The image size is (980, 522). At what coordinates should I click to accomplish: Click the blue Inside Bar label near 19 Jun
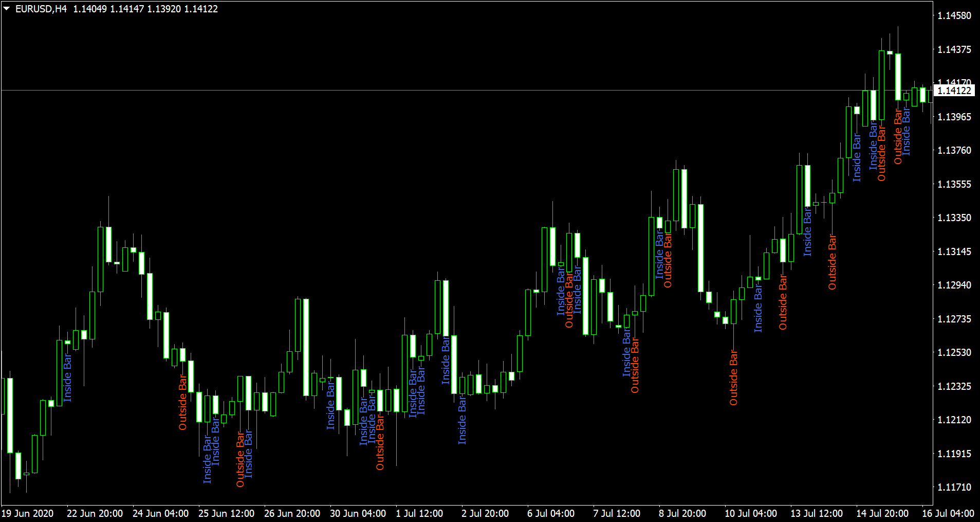(68, 378)
